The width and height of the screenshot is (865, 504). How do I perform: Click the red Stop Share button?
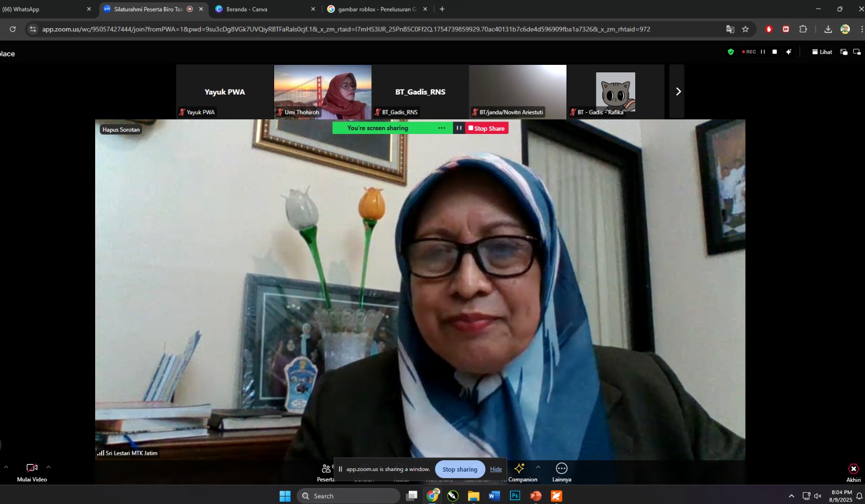click(487, 128)
